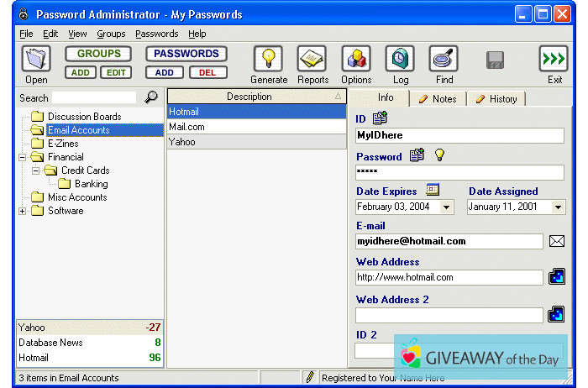Viewport: 588px width, 388px height.
Task: Open the Groups menu
Action: (x=111, y=34)
